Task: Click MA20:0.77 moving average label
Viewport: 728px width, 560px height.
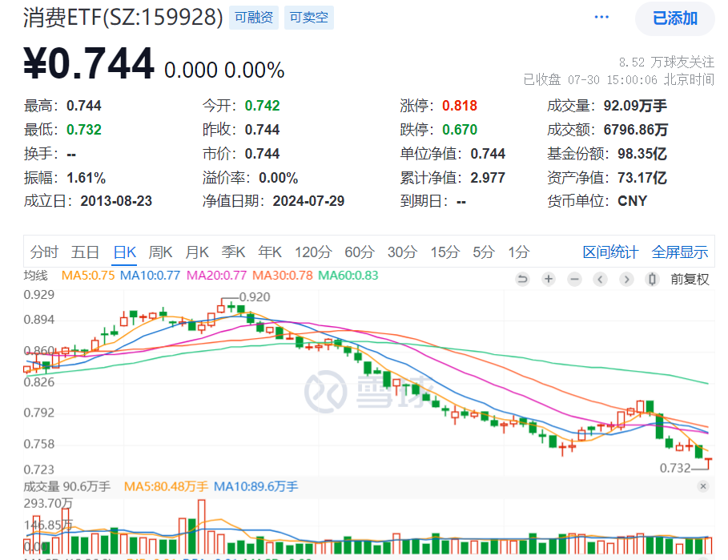Action: (216, 276)
